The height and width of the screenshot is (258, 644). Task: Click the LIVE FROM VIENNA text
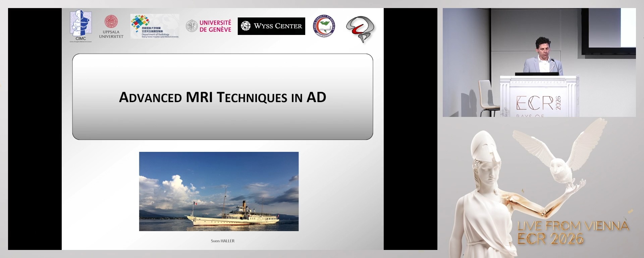pos(573,226)
